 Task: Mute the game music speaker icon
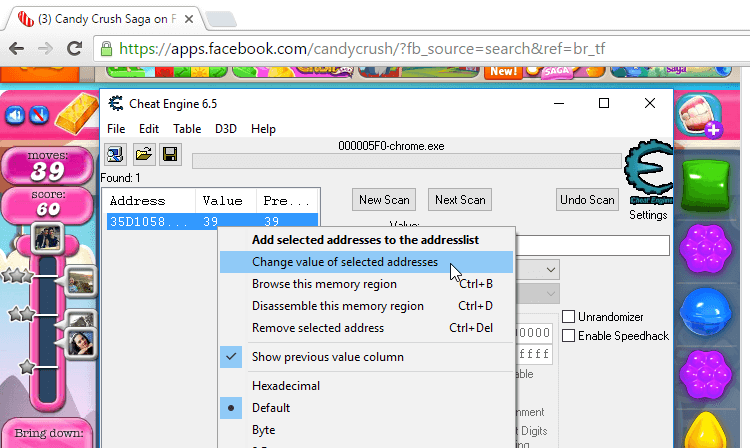15,115
